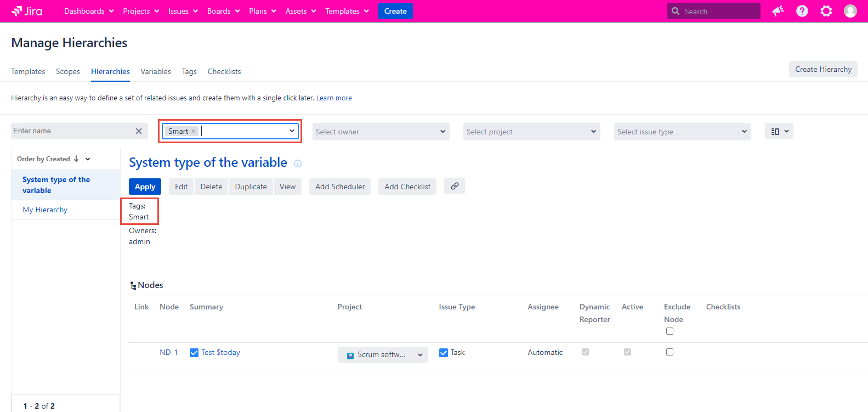Screen dimensions: 868x412
Task: Open the Templates menu in navigation bar
Action: (x=347, y=11)
